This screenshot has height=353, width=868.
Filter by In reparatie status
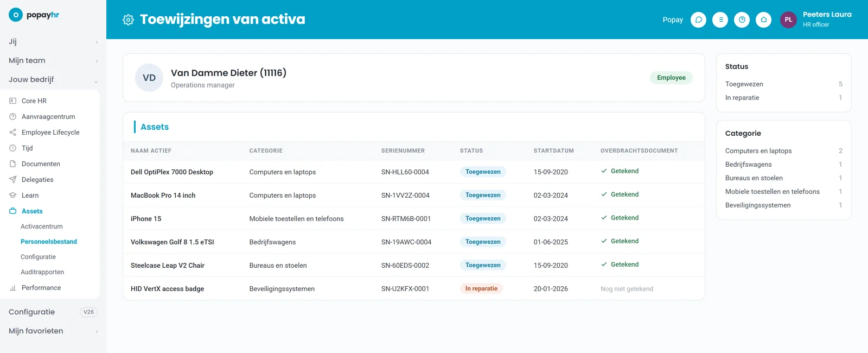[x=783, y=98]
